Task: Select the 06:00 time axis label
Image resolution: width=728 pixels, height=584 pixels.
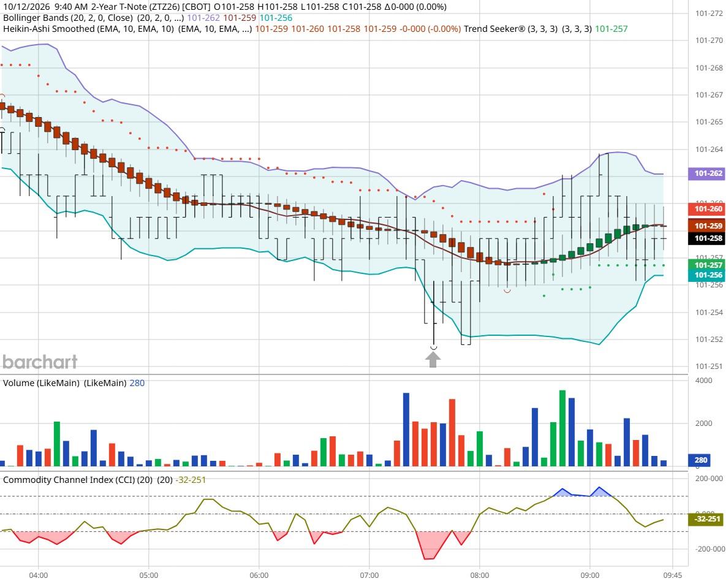Action: click(x=259, y=575)
